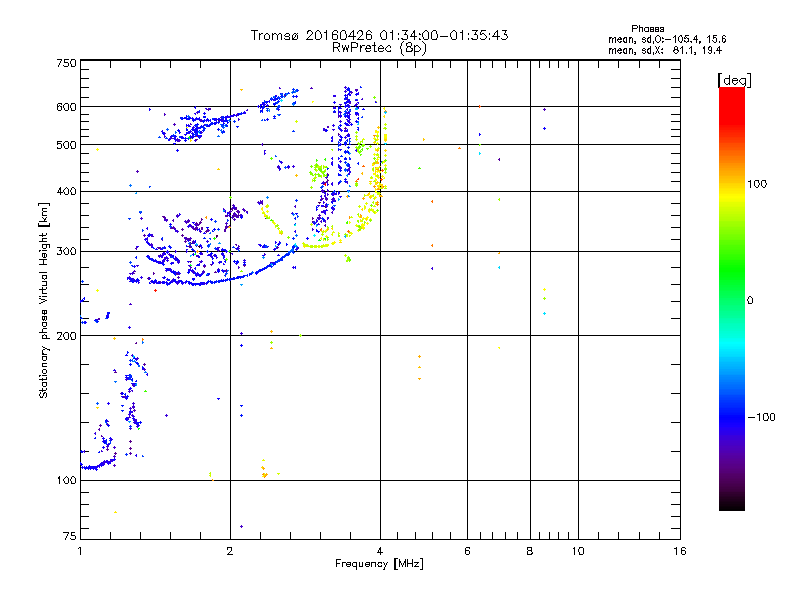Click the y-axis label 'Stationary phase Virtual Height [km]'

tap(44, 300)
